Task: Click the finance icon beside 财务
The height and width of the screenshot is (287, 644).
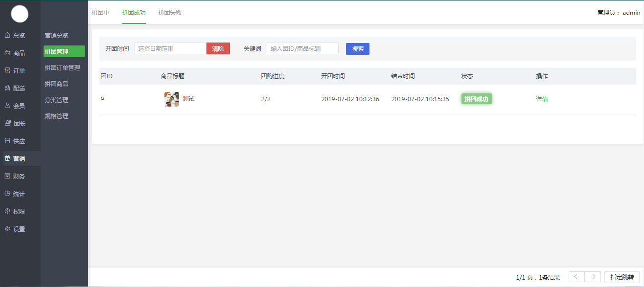Action: coord(7,176)
